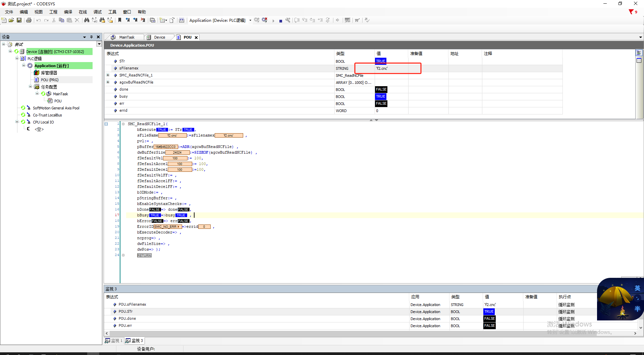
Task: Click the Login gear icon
Action: coord(257,20)
